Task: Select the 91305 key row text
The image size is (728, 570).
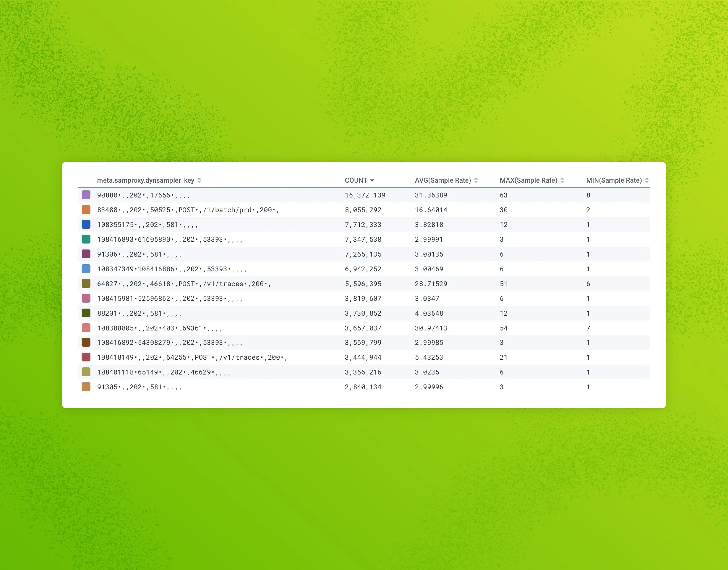Action: 139,387
